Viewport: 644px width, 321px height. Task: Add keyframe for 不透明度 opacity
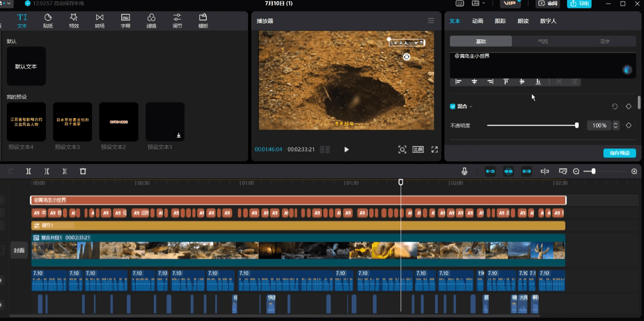(628, 126)
